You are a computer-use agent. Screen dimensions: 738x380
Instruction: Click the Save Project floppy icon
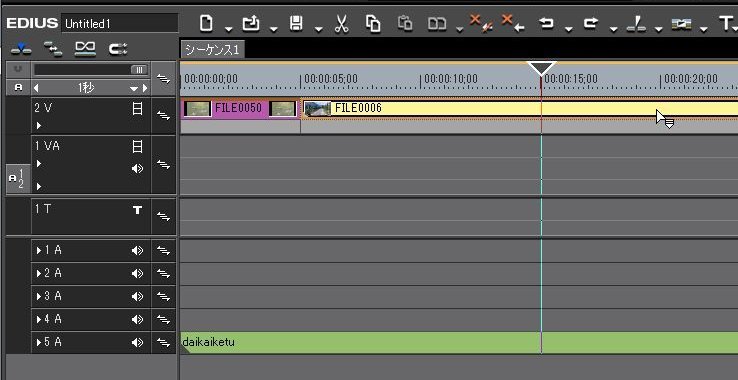pyautogui.click(x=296, y=23)
